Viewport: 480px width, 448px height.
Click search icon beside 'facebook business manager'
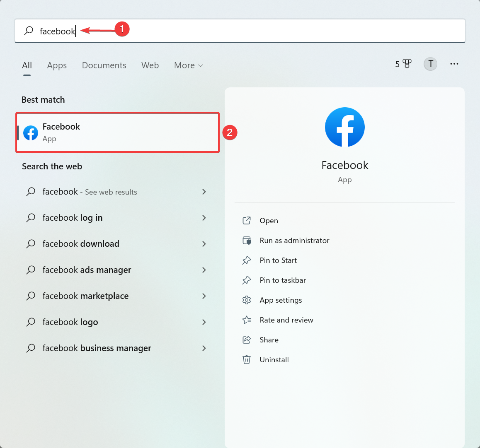tap(31, 348)
